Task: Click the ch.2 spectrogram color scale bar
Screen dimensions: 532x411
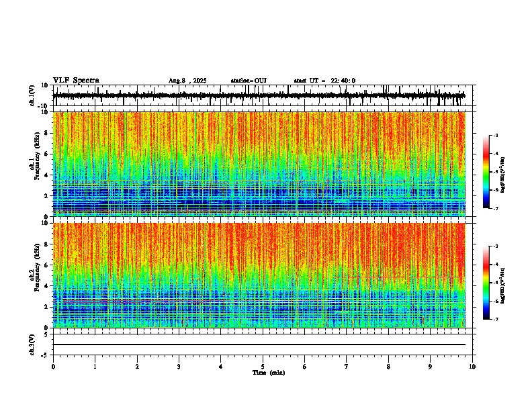Action: coord(486,283)
